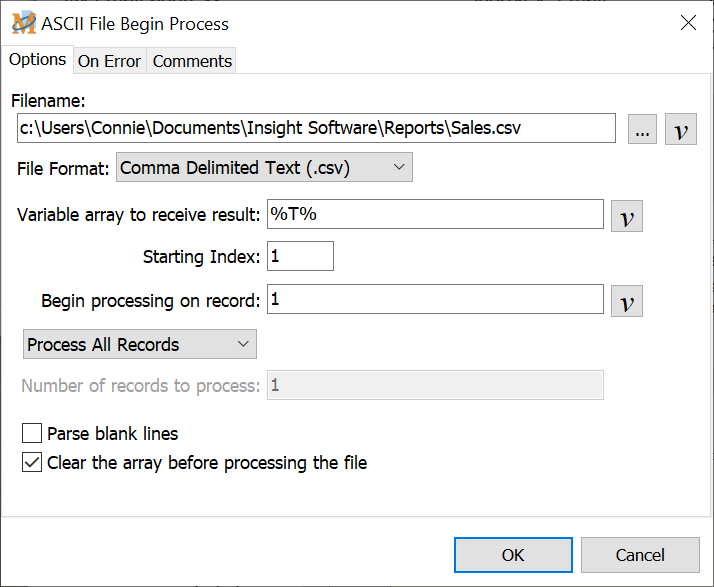Click the variable icon beside Filename field
Screen dimensions: 714x587
(x=681, y=130)
